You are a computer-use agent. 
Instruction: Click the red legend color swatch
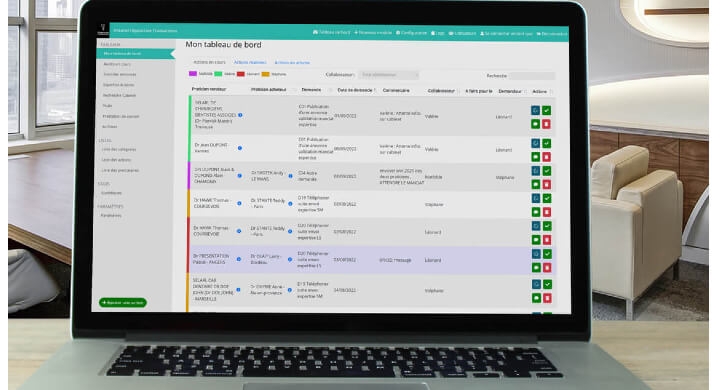tap(241, 74)
